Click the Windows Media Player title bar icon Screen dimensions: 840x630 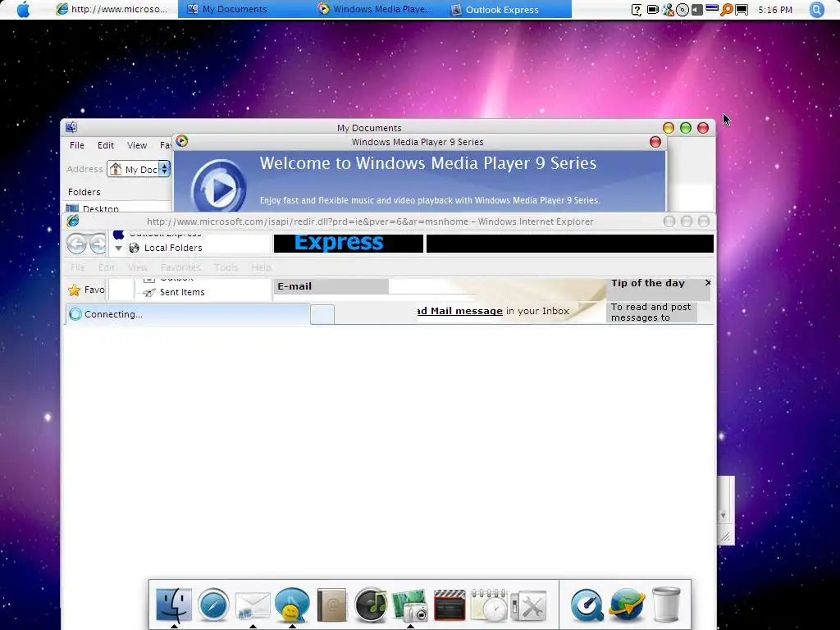[x=181, y=141]
